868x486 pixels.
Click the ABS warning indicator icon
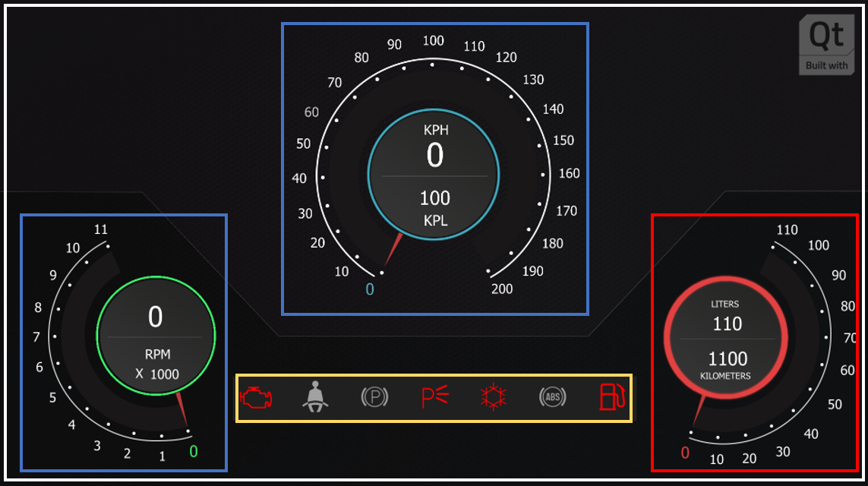pyautogui.click(x=552, y=397)
